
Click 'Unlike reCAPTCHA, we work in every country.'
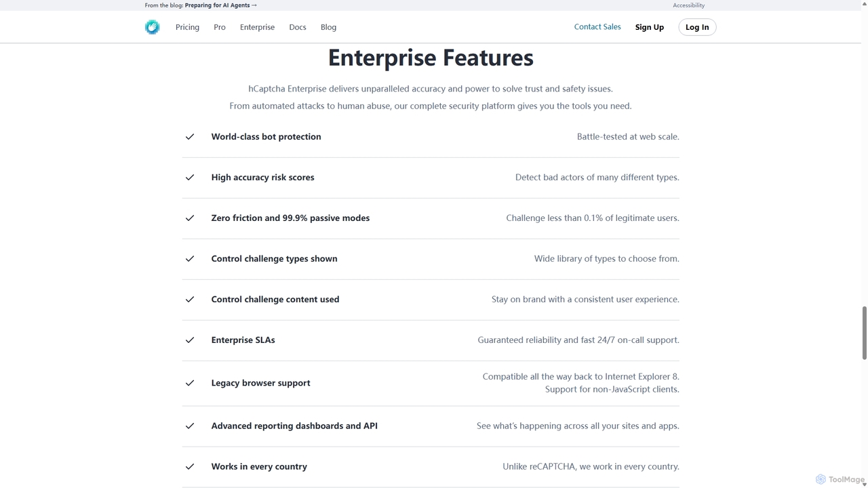click(591, 467)
